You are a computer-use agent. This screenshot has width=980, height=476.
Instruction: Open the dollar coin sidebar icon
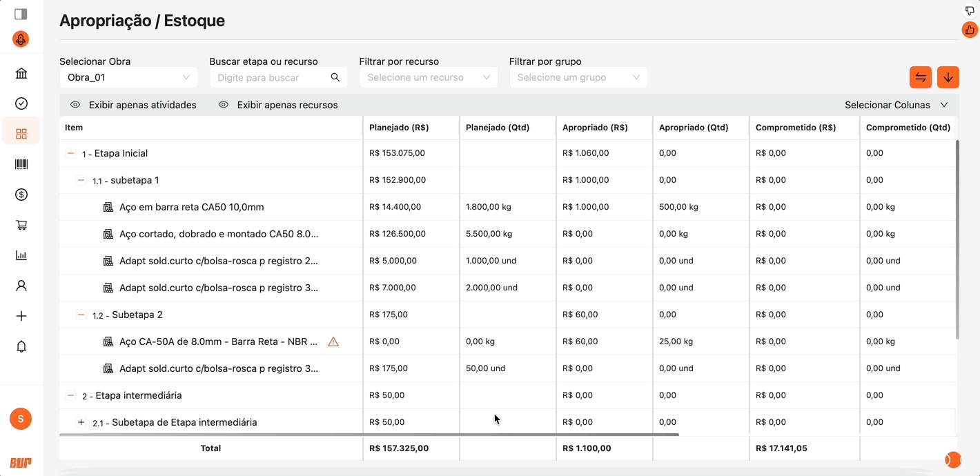tap(21, 195)
